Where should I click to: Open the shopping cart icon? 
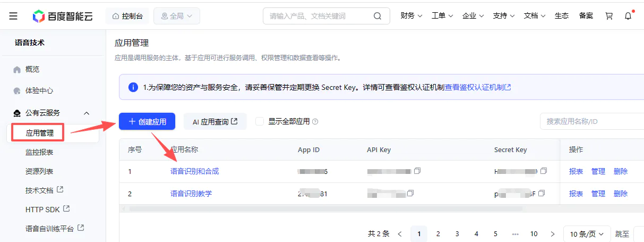point(609,16)
